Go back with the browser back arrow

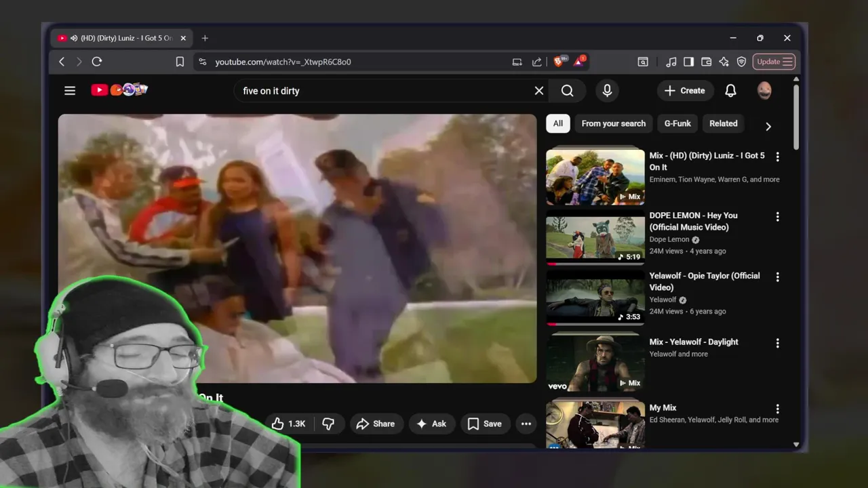(62, 62)
